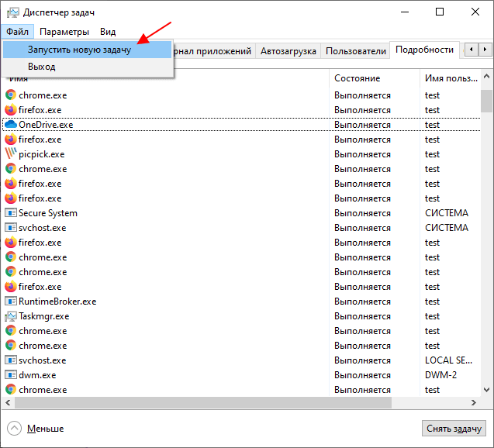This screenshot has height=448, width=494.
Task: Choose Запустить новую задачу from the menu
Action: click(88, 50)
